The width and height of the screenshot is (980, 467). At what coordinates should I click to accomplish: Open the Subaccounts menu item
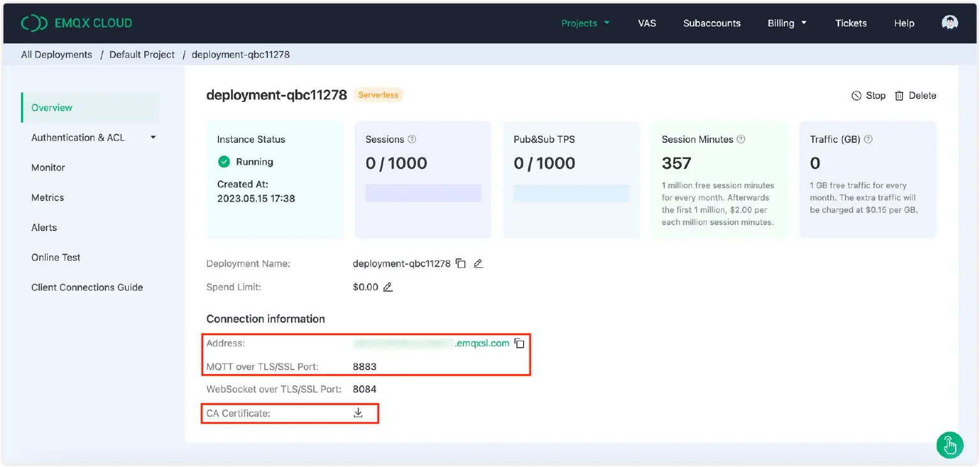coord(711,22)
